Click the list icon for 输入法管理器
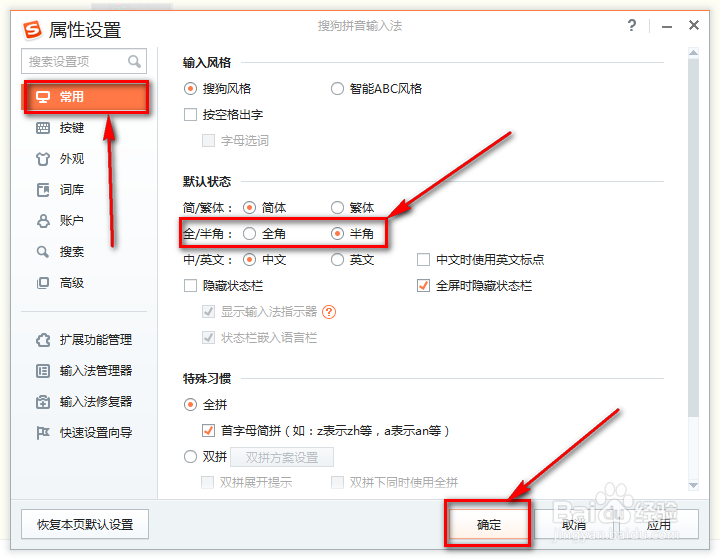The width and height of the screenshot is (720, 560). 43,371
